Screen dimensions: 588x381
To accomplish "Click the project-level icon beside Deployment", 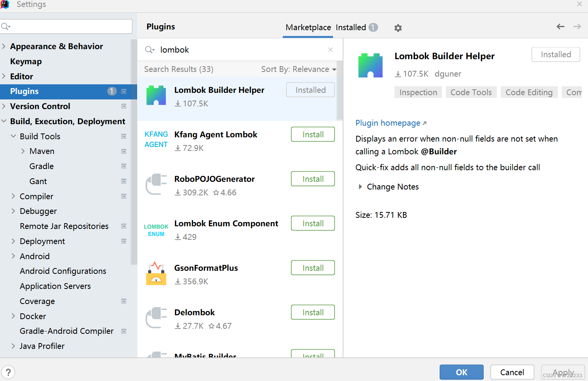I will tap(124, 241).
